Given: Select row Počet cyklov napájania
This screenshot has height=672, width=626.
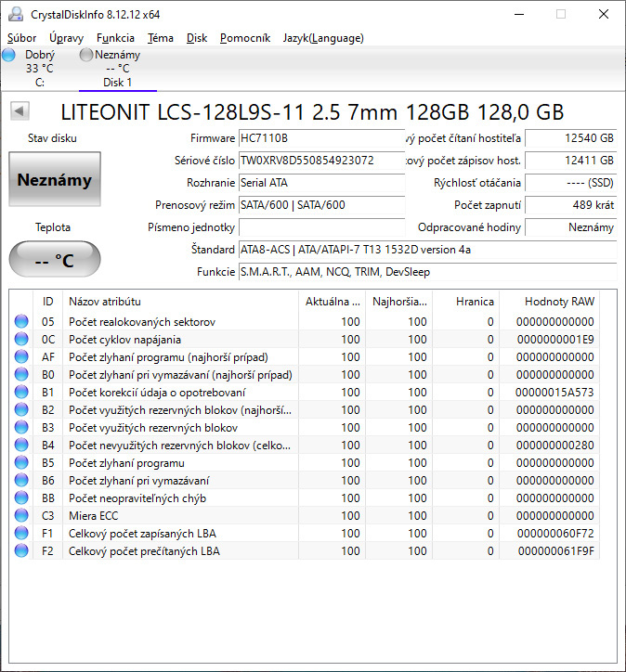Looking at the screenshot, I should click(x=305, y=339).
